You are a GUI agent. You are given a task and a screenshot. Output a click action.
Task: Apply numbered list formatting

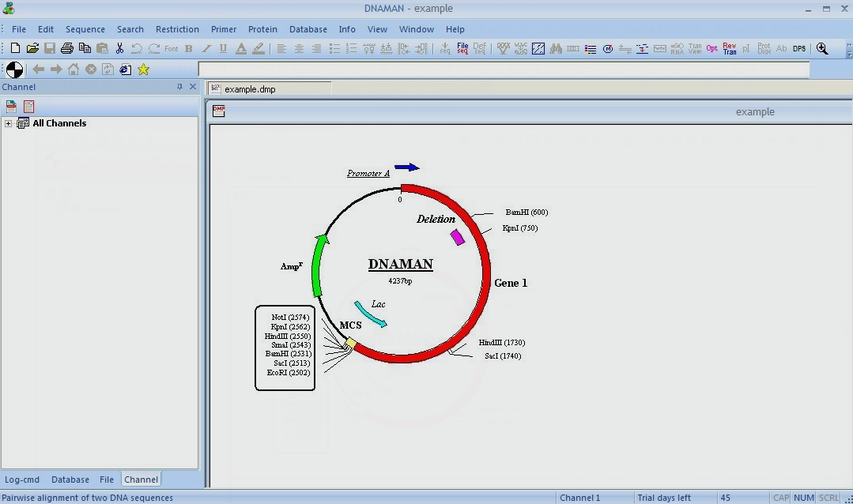point(352,48)
